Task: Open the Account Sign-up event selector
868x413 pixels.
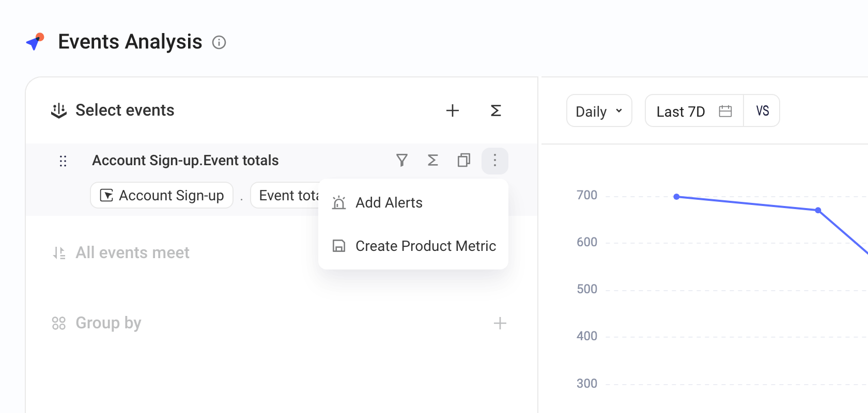Action: (162, 196)
